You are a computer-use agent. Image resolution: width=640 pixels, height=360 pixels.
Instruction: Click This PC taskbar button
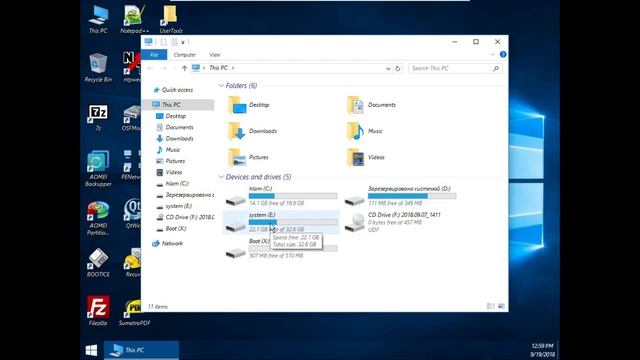141,350
